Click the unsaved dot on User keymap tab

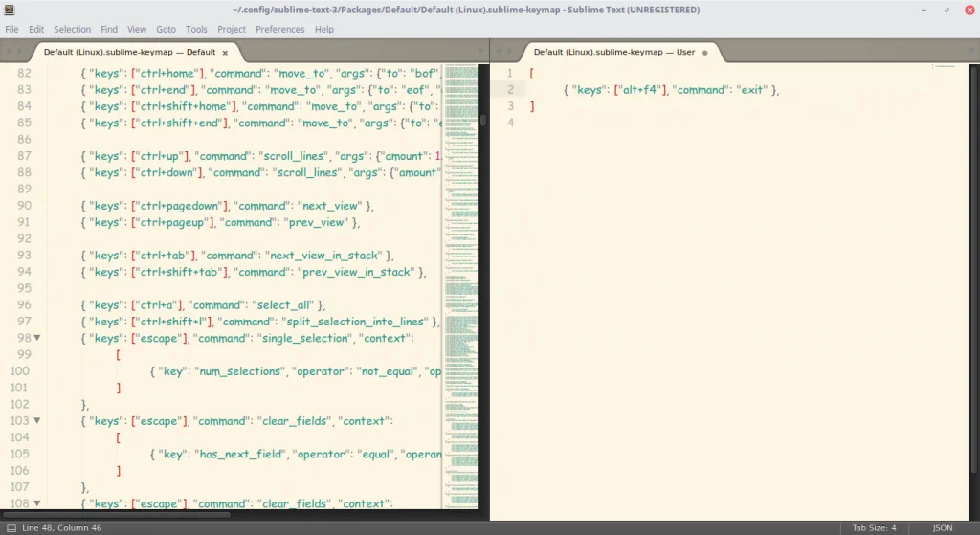pyautogui.click(x=705, y=53)
